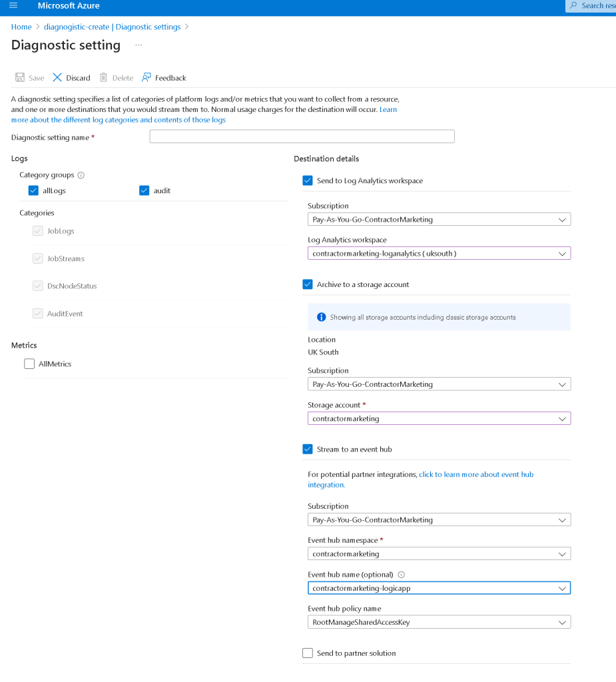
Task: Focus the Diagnostic setting name field
Action: (302, 137)
